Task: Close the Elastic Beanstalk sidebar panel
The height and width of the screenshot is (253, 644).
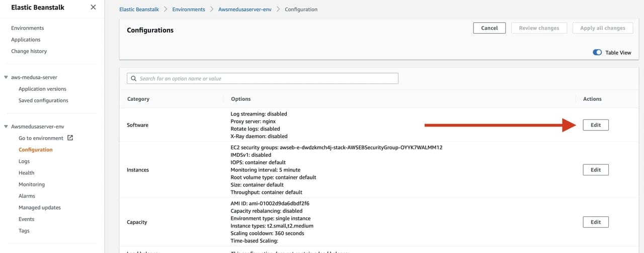Action: tap(93, 7)
